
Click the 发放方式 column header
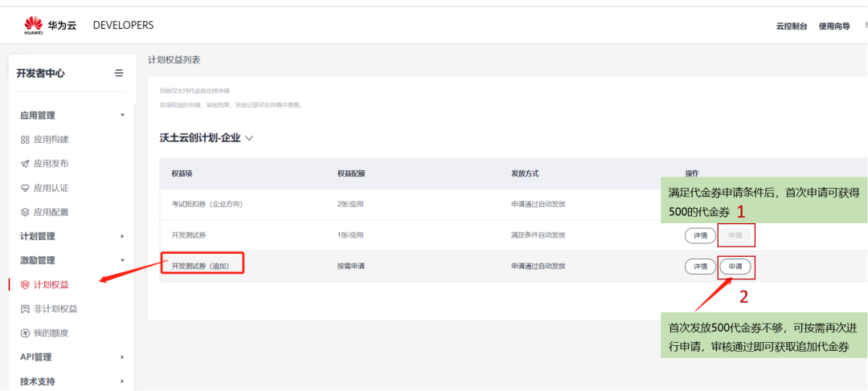tap(525, 173)
